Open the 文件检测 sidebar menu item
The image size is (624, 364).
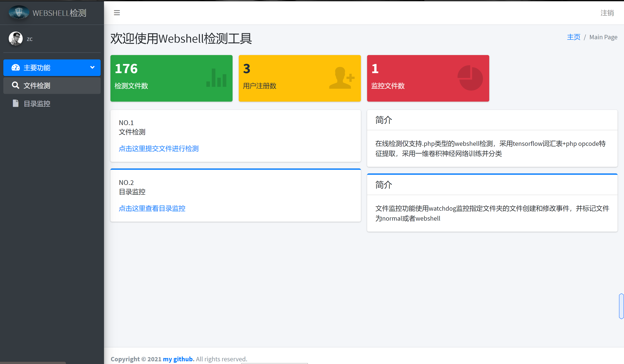[x=37, y=86]
